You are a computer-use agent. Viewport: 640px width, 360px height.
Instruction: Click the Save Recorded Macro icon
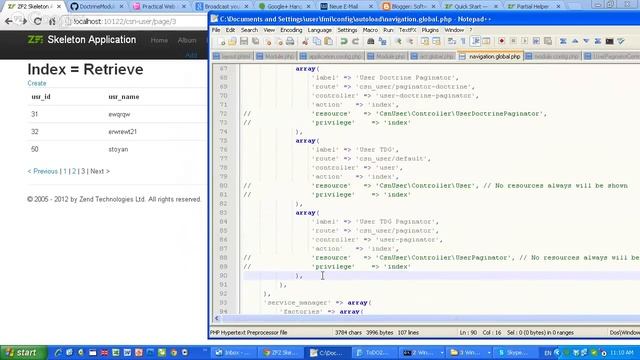tap(548, 41)
